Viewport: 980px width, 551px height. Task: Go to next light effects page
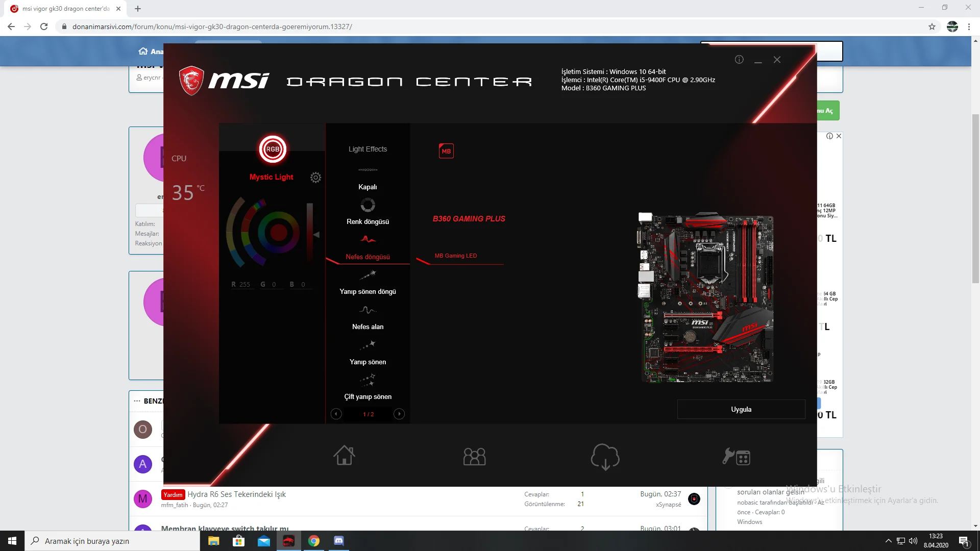(x=399, y=414)
